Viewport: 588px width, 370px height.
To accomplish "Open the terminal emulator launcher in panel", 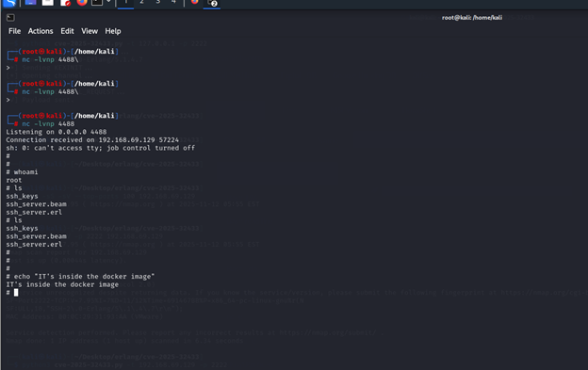I will click(97, 3).
